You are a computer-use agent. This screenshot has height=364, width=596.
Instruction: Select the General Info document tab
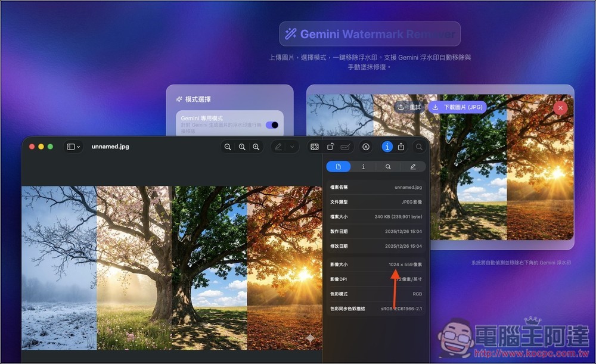339,166
